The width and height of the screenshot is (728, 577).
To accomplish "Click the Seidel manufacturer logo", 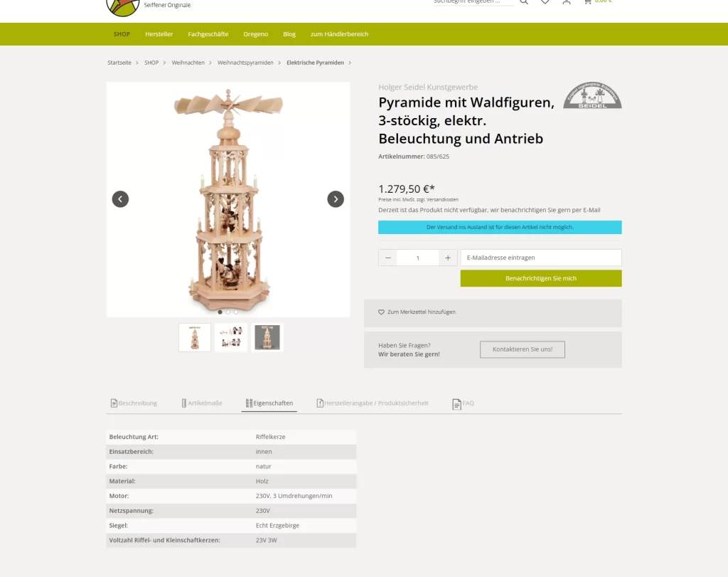I will pos(592,95).
